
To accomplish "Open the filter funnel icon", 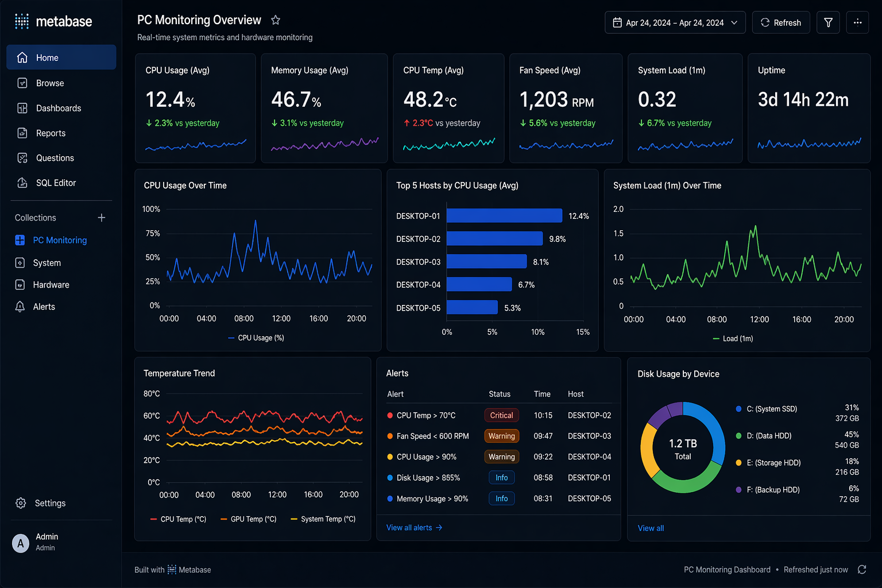I will pyautogui.click(x=828, y=22).
